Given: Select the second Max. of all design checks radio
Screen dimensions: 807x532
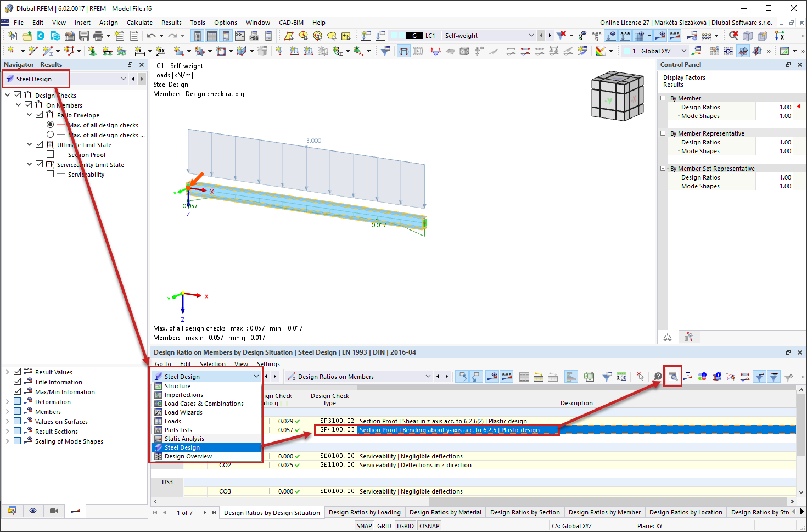Looking at the screenshot, I should pos(51,135).
